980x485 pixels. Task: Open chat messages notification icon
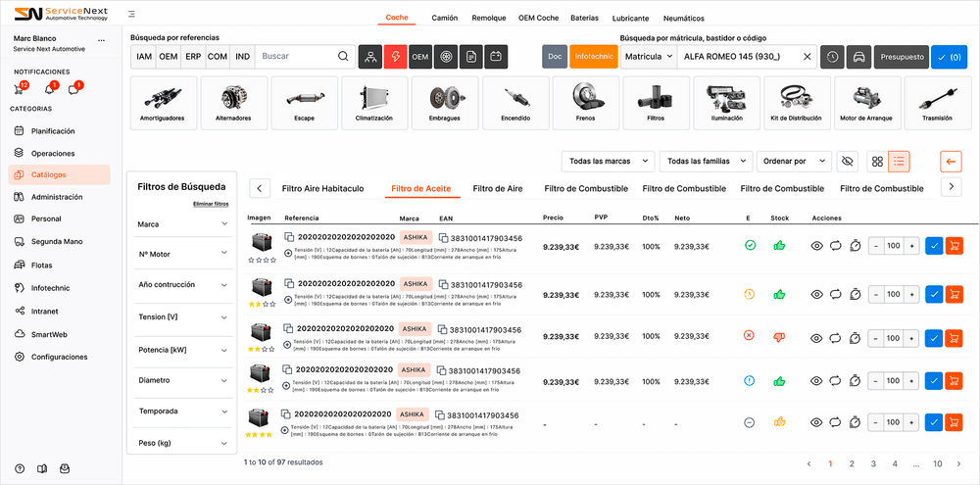pos(73,90)
